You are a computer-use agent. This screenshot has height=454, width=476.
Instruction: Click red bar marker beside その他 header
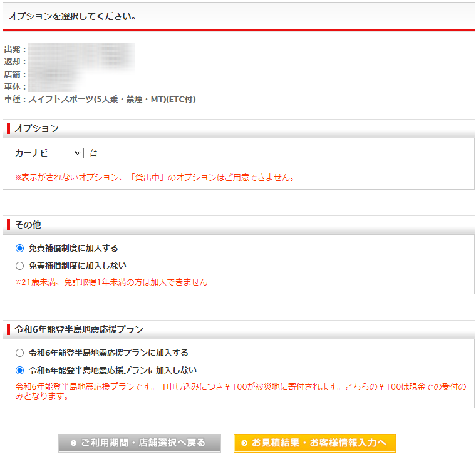pos(9,224)
